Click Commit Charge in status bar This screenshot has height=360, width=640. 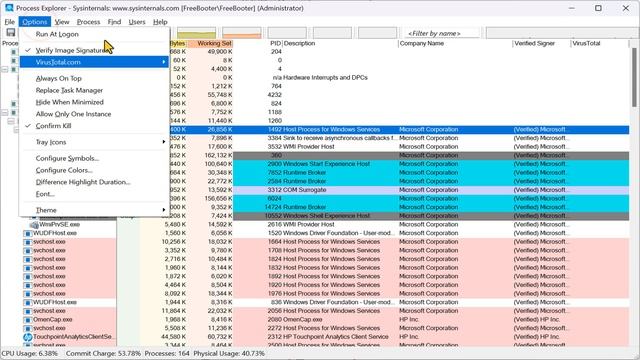[103, 353]
